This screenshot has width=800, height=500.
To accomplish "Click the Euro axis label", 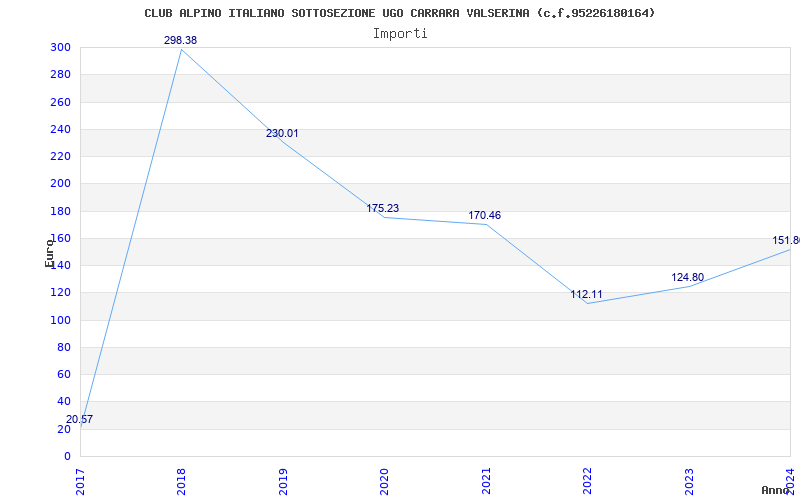I will 49,254.
